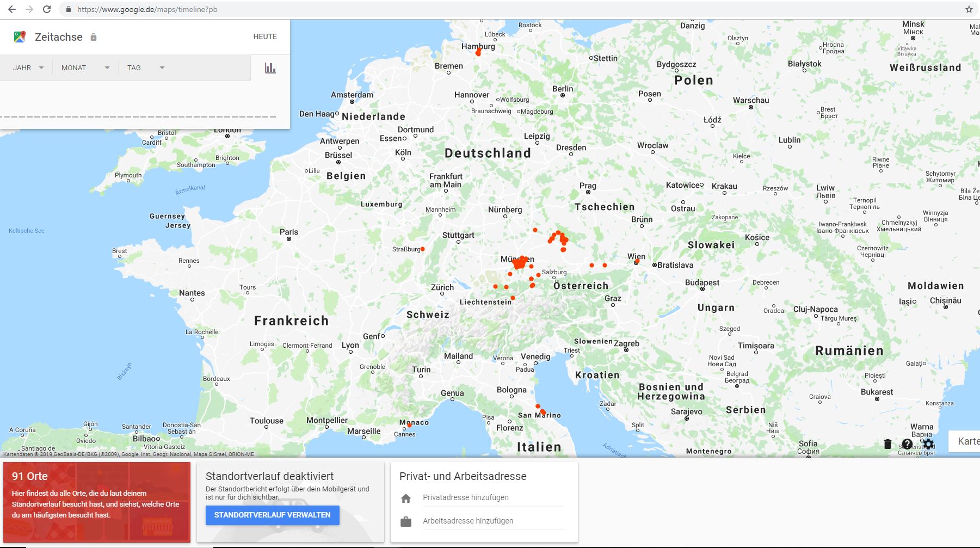
Task: Reload the page in browser
Action: [x=47, y=9]
